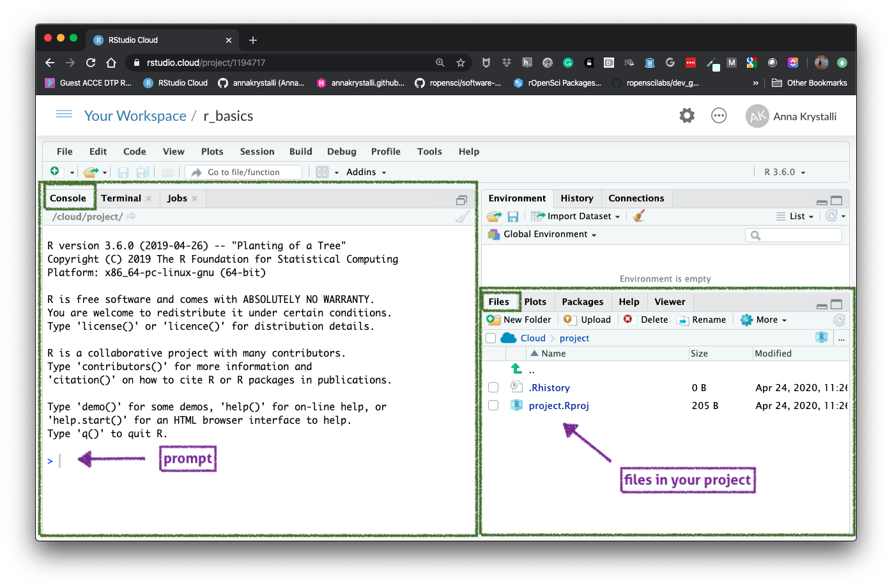
Task: Click the Upload button
Action: pos(587,320)
